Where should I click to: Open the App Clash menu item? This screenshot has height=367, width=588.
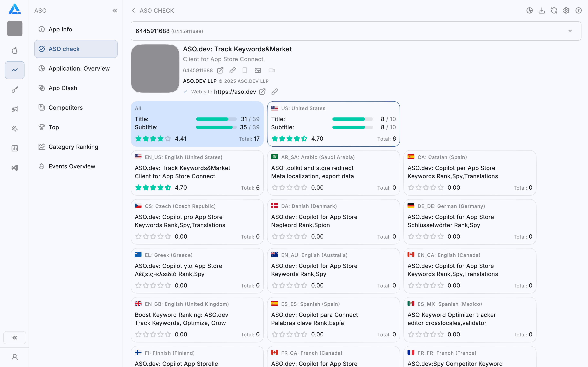coord(63,88)
